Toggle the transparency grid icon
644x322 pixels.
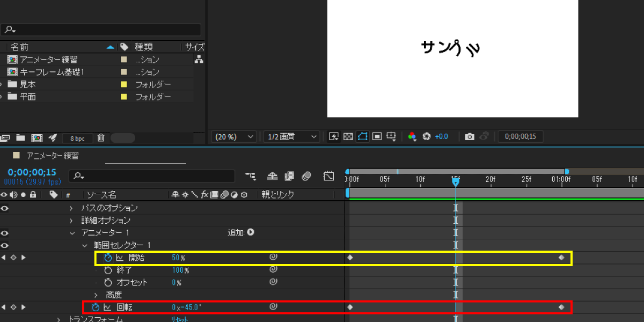coord(348,136)
